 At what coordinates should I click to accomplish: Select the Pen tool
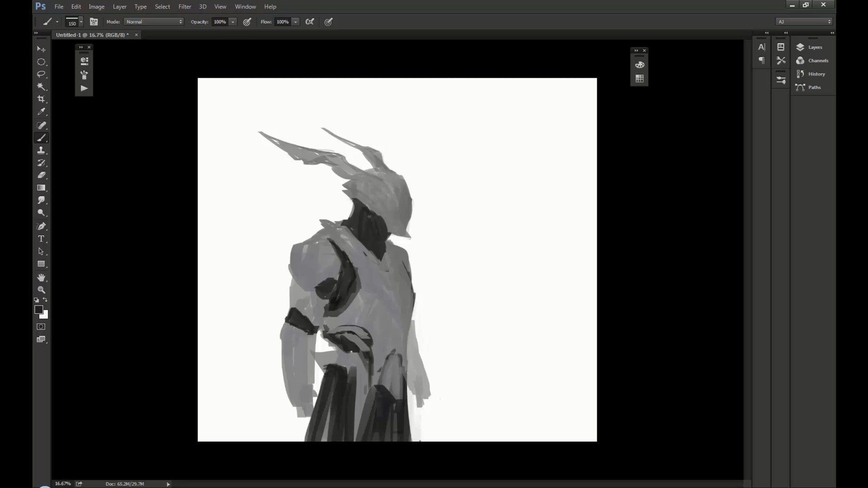point(41,226)
